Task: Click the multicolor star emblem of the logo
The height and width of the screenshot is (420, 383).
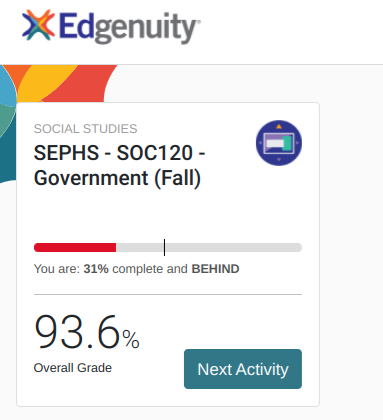Action: click(38, 25)
